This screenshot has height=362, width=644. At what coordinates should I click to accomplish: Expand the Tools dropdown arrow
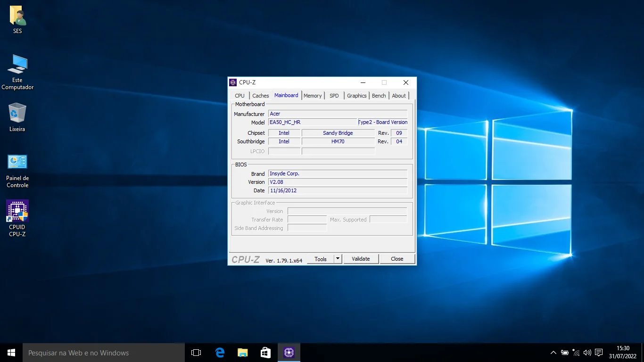point(338,259)
